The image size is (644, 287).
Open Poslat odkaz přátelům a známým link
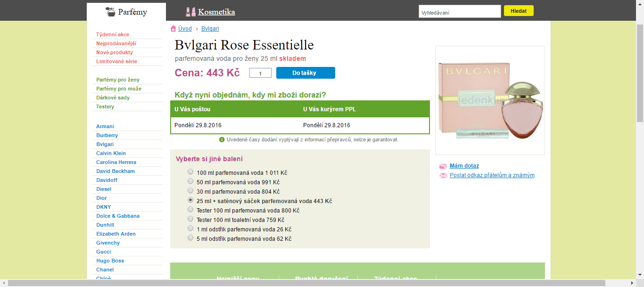492,175
